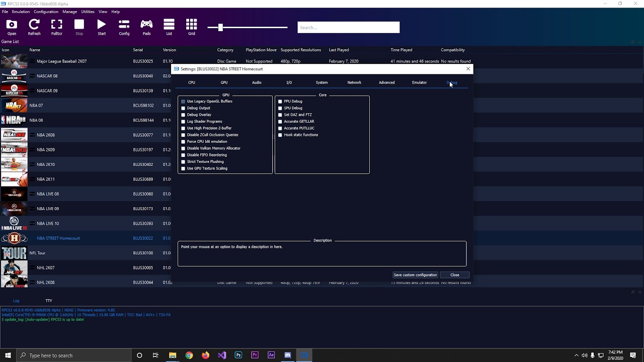This screenshot has height=362, width=644.
Task: Open the Emulation menu
Action: (x=21, y=12)
